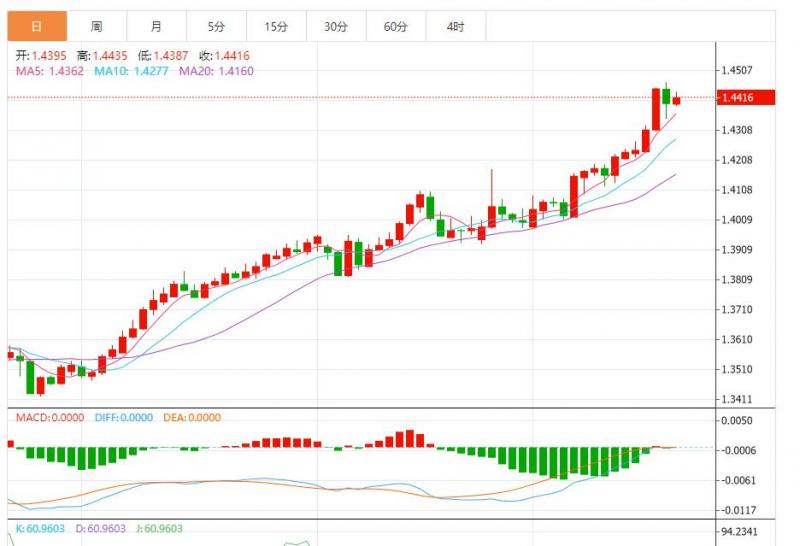
Task: Click the J: 60.9603 KDJ label
Action: tap(159, 529)
